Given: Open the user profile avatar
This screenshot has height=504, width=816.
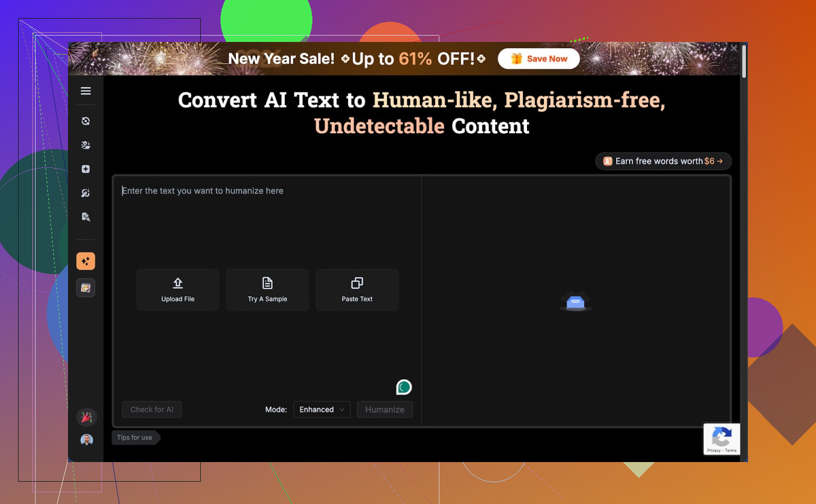Looking at the screenshot, I should (87, 440).
